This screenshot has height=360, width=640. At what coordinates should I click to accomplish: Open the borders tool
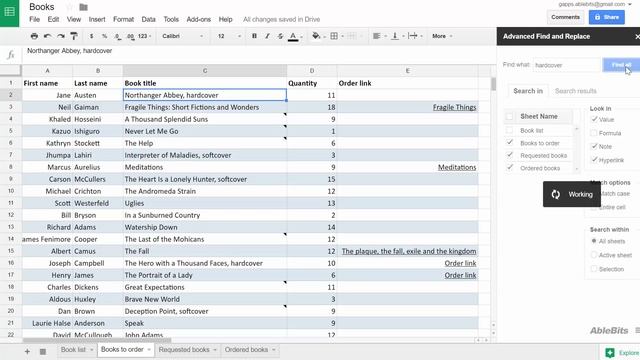tap(334, 36)
